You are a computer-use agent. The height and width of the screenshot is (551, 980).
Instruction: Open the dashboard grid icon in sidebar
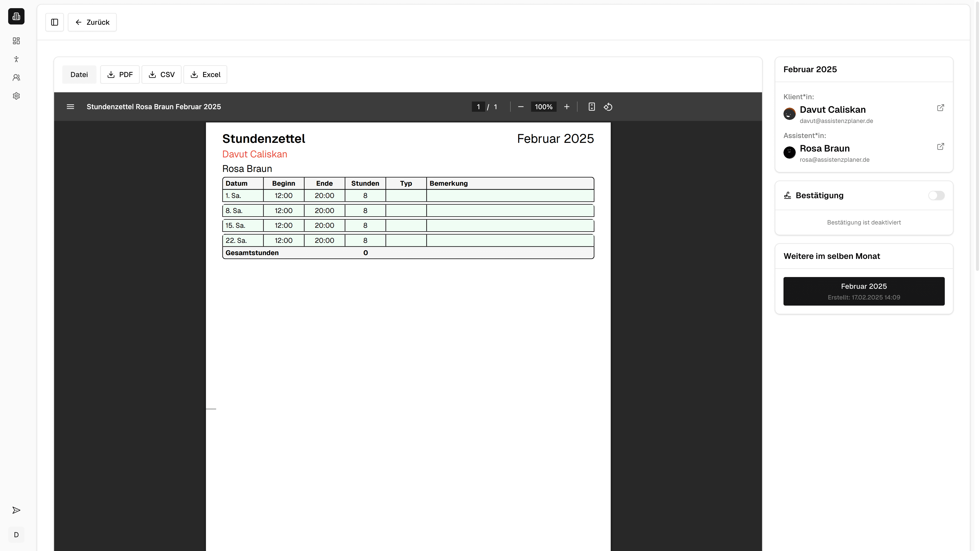(x=16, y=41)
